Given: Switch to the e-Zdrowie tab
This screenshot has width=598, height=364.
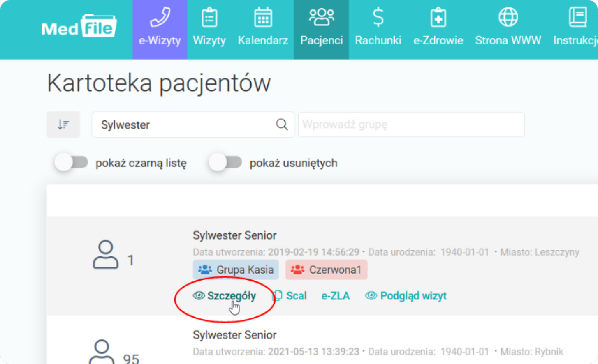Looking at the screenshot, I should coord(438,30).
